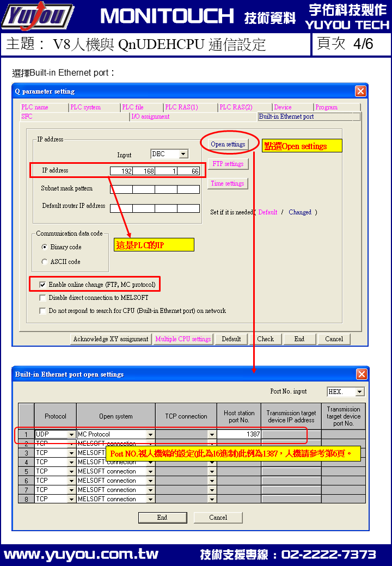
Task: Open FTP settings
Action: [228, 164]
